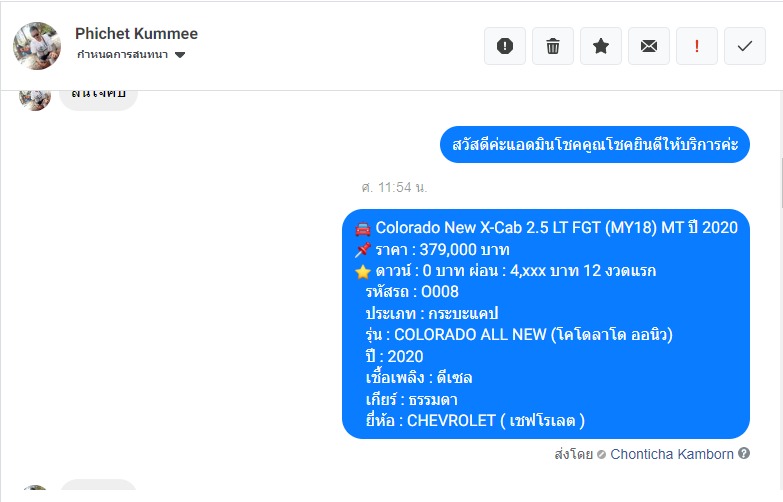Select the Colorado New X-Cab message bubble
This screenshot has width=783, height=502.
click(546, 324)
